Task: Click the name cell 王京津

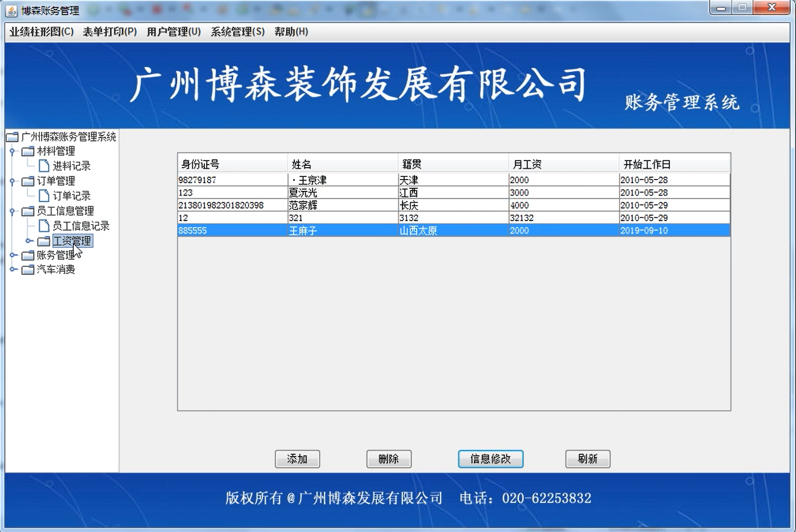Action: [x=343, y=180]
